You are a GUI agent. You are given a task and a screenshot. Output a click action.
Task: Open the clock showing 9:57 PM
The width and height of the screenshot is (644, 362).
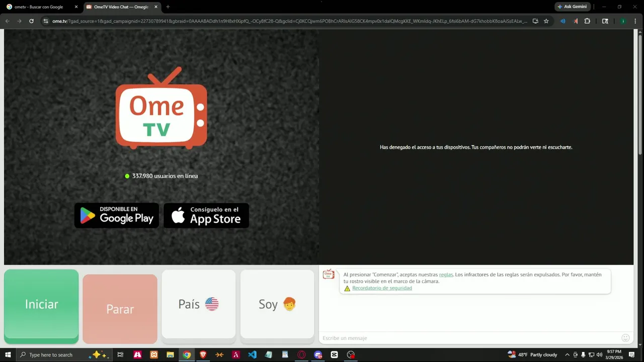[614, 354]
